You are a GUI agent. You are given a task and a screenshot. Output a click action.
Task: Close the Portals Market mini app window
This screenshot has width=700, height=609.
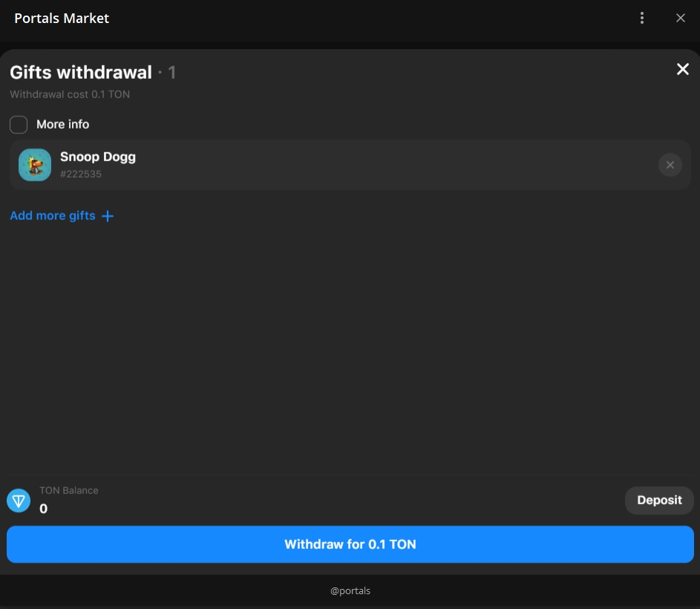pos(681,19)
